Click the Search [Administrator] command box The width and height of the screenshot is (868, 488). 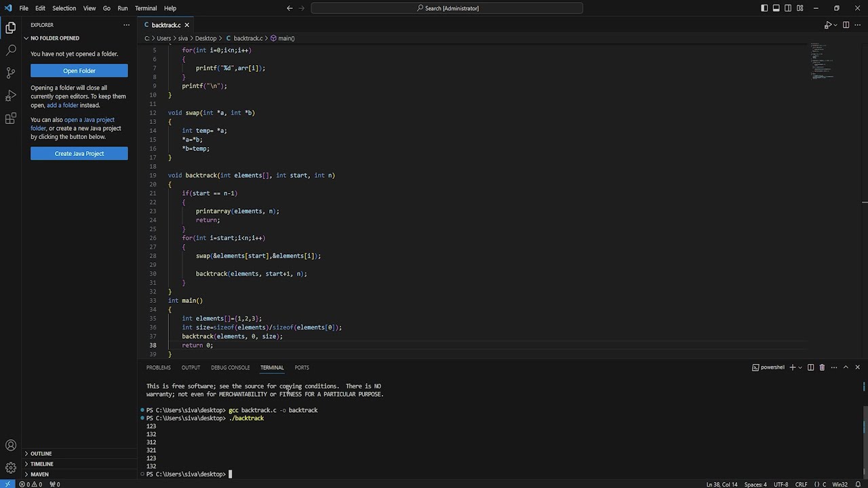pos(447,8)
